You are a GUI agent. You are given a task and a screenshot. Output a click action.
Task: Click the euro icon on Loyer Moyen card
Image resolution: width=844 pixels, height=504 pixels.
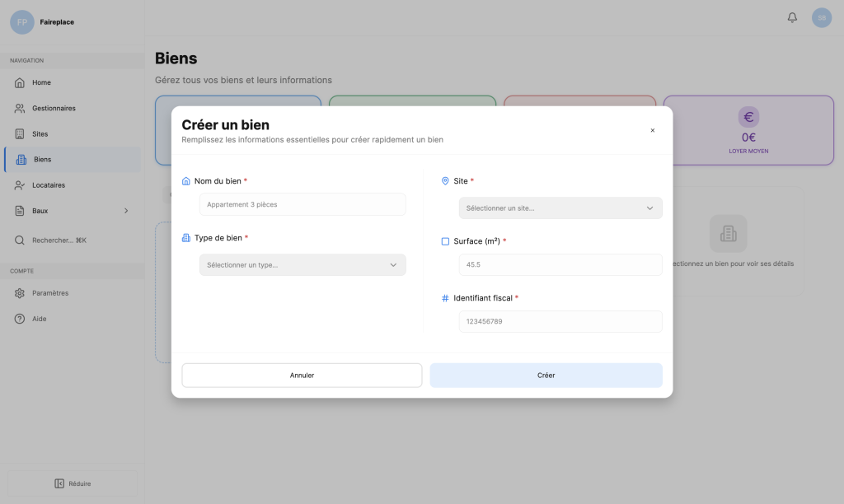(x=748, y=117)
